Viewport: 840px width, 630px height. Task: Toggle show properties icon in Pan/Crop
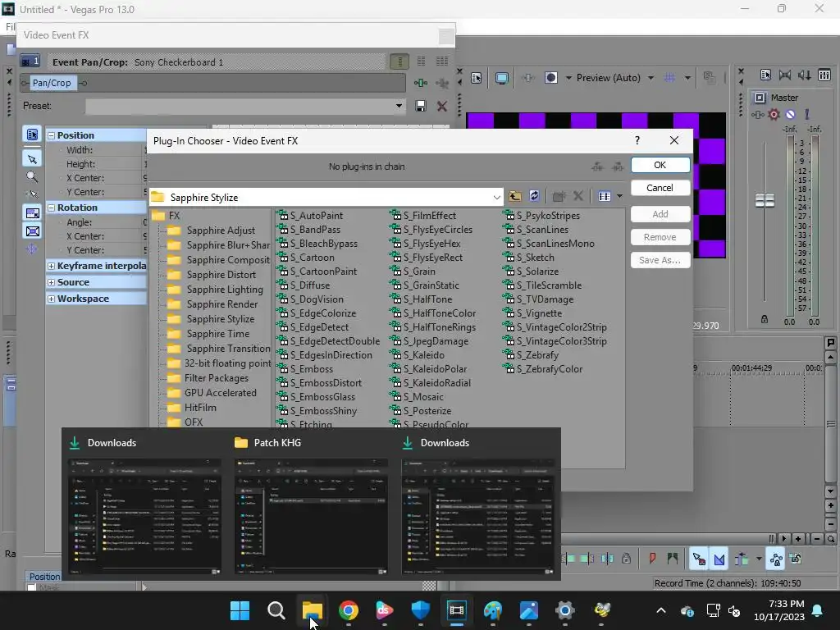(x=32, y=135)
